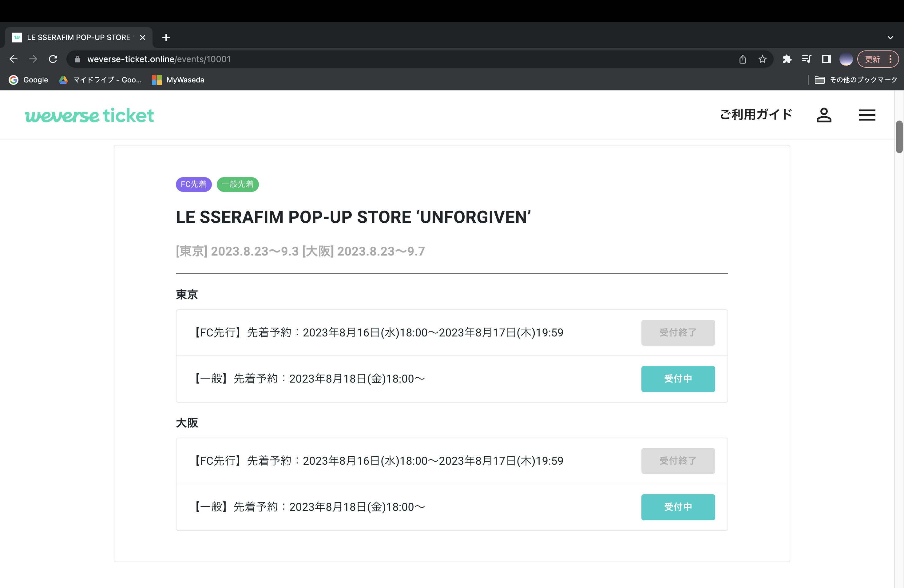Toggle the browser side panel

click(x=826, y=59)
